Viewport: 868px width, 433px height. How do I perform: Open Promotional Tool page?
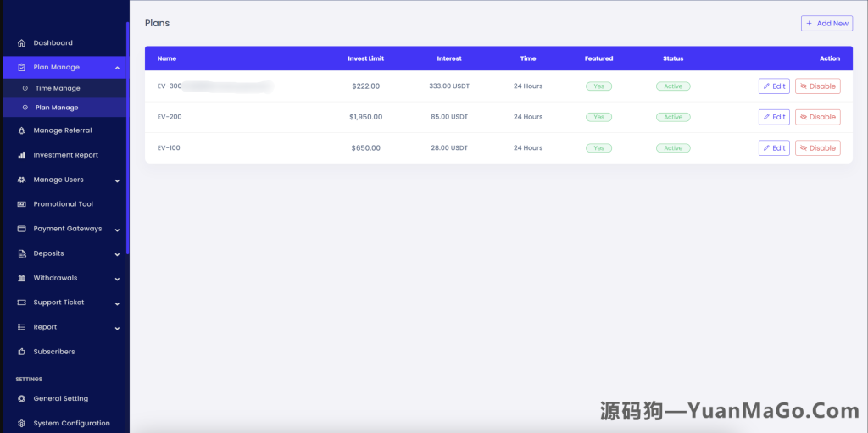point(64,204)
